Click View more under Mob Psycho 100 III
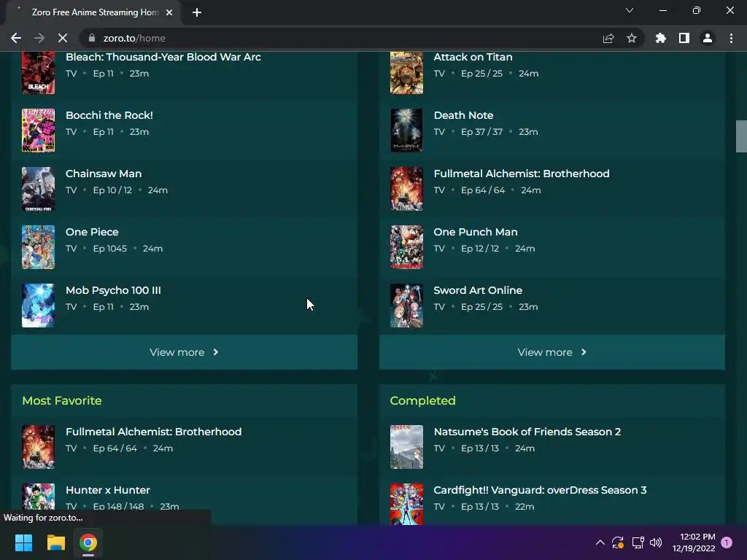This screenshot has height=560, width=747. pos(184,352)
